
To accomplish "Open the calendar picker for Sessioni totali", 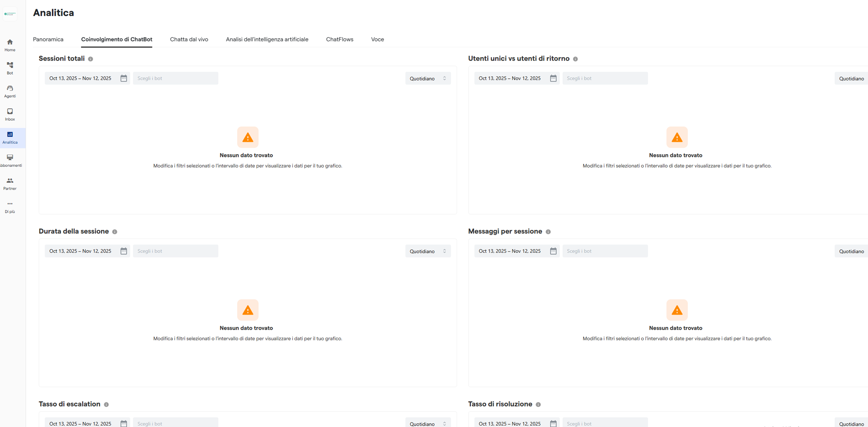I will click(124, 78).
